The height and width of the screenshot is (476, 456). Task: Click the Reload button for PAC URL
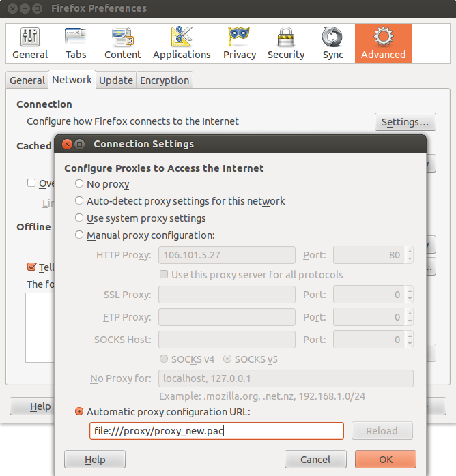(382, 430)
